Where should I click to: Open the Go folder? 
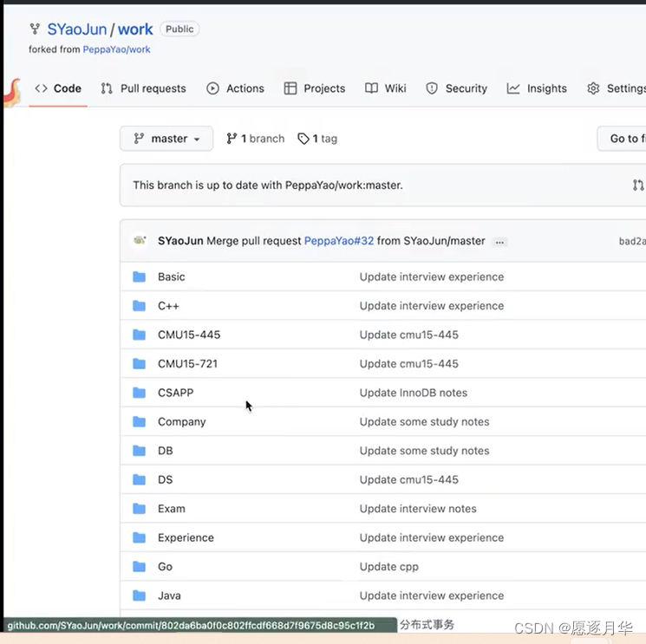tap(166, 567)
